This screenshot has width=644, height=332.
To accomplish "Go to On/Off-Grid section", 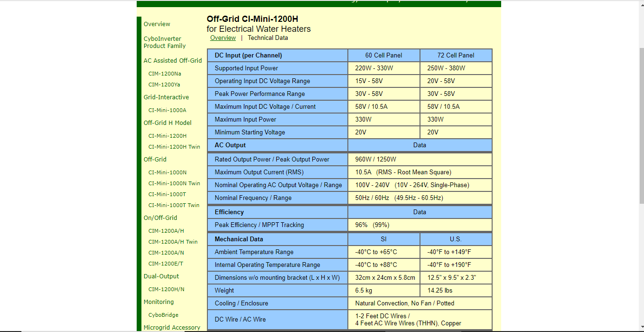I will (x=160, y=218).
